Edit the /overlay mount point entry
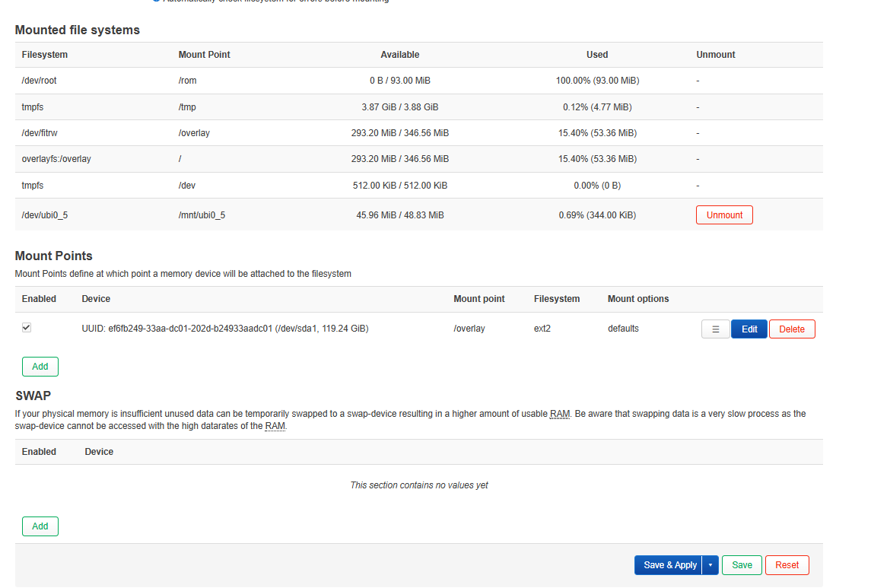 (749, 329)
